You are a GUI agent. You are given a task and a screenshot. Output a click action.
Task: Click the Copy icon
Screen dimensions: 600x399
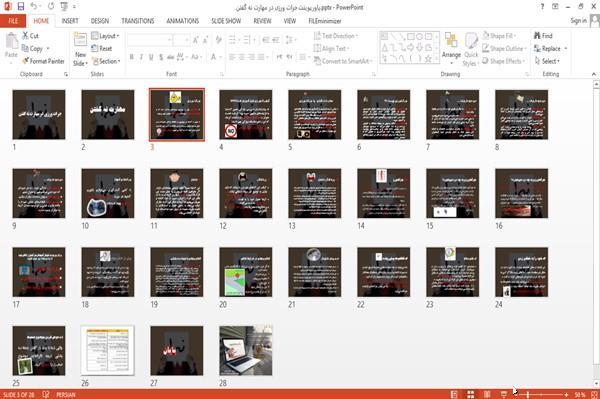coord(25,48)
